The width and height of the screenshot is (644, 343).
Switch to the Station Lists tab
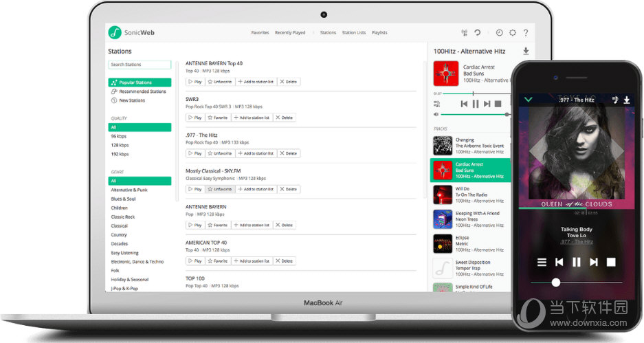tap(354, 32)
